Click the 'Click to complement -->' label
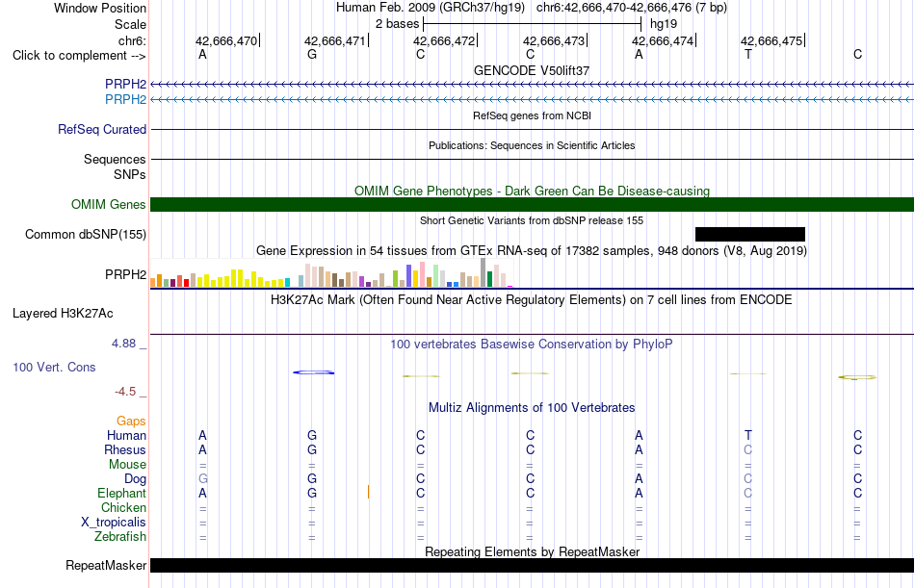 [79, 56]
